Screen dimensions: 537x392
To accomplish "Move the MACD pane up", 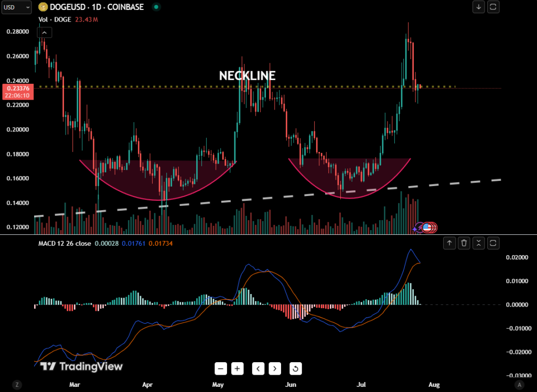I will (449, 243).
